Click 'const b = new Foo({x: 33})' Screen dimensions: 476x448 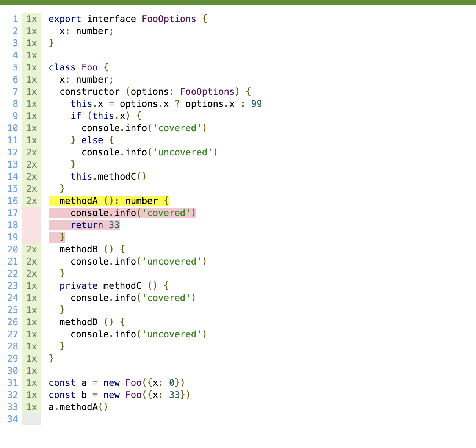click(x=119, y=395)
